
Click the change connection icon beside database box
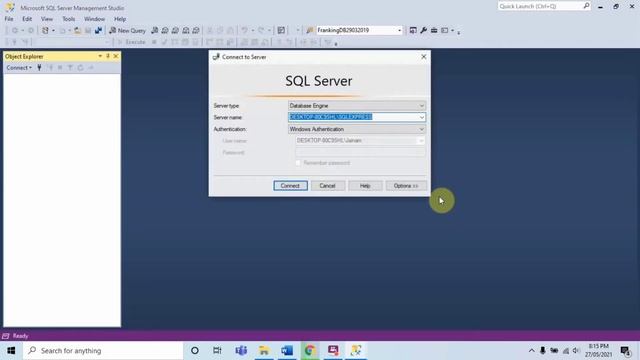coord(310,31)
